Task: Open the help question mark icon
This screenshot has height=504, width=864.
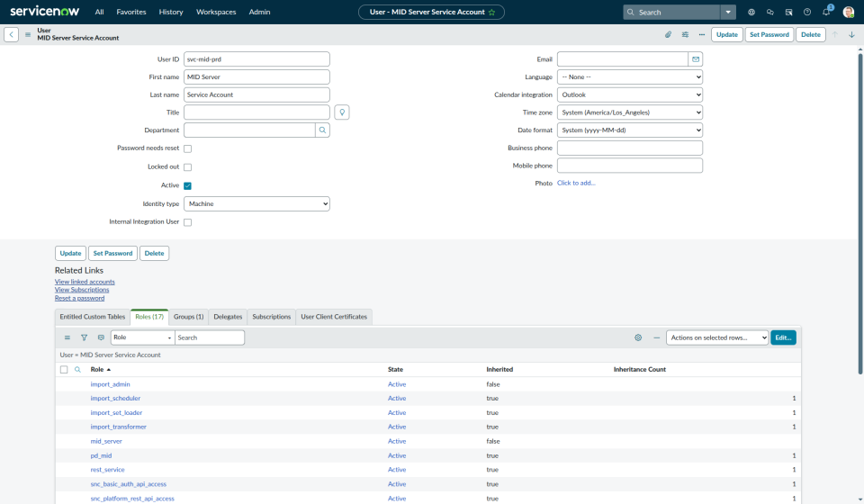Action: click(x=807, y=12)
